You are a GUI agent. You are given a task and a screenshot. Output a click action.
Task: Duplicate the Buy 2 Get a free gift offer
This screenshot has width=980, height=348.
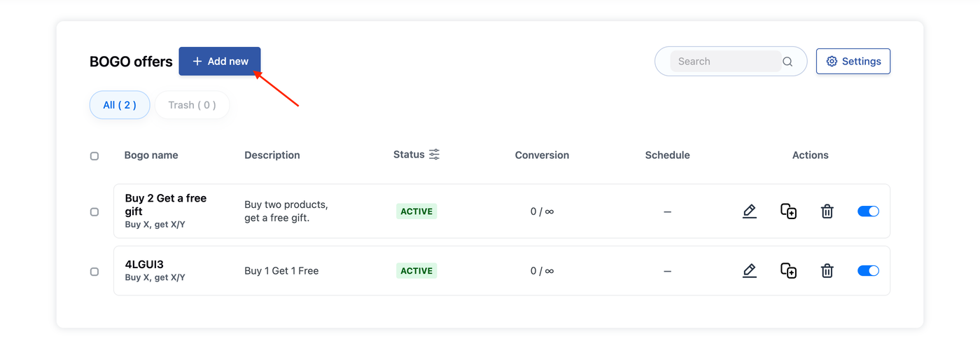click(788, 211)
